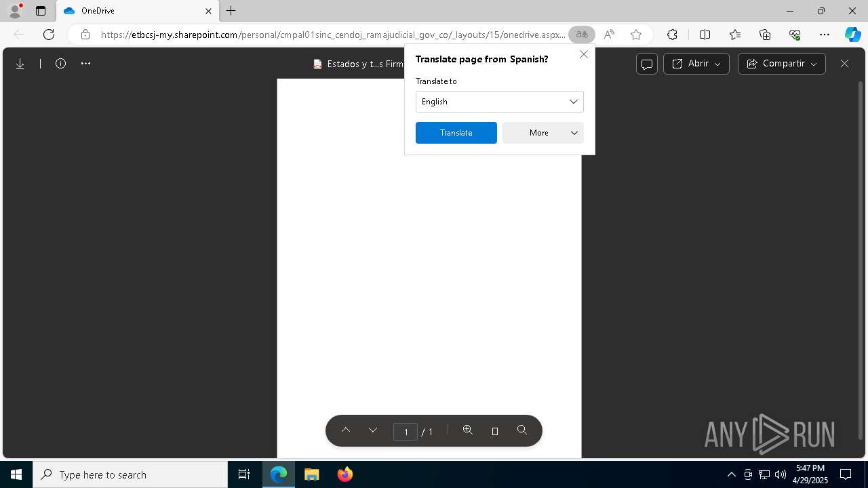Zoom in using the magnifier plus icon

point(468,430)
